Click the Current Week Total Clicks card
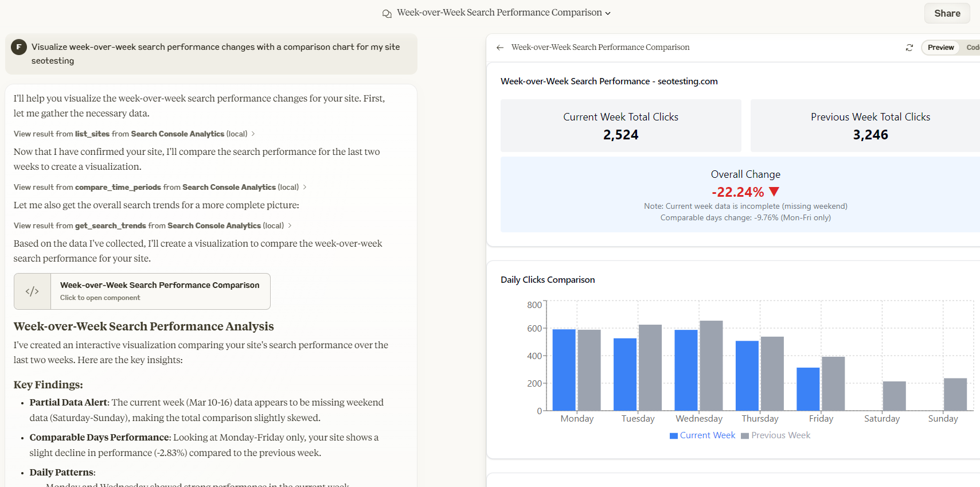 coord(620,126)
